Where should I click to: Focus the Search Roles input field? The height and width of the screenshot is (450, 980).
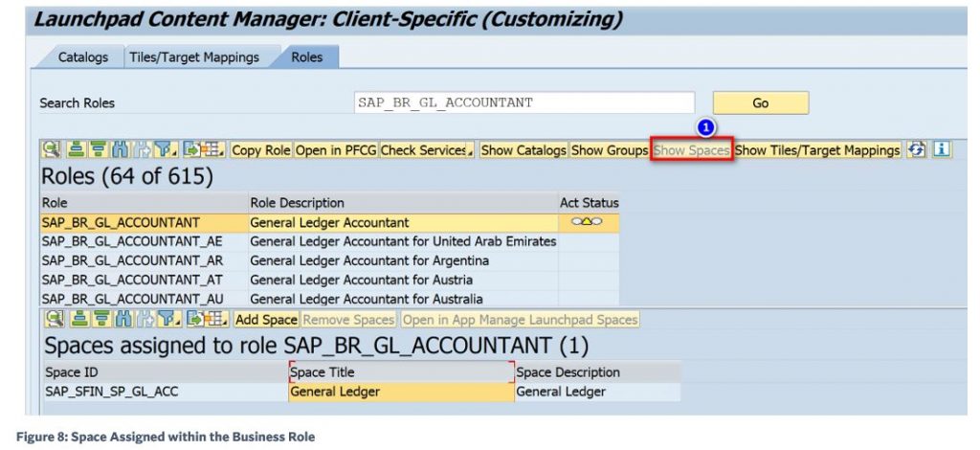point(524,103)
